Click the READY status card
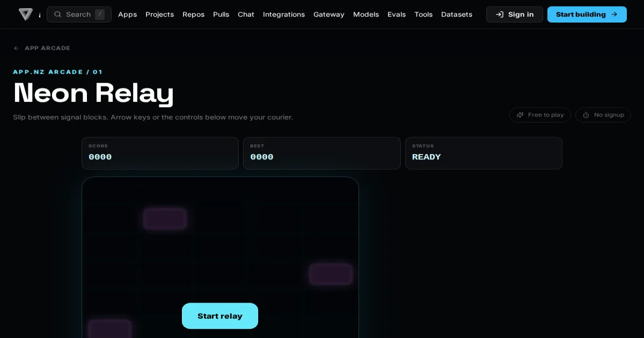This screenshot has width=644, height=338. [484, 153]
